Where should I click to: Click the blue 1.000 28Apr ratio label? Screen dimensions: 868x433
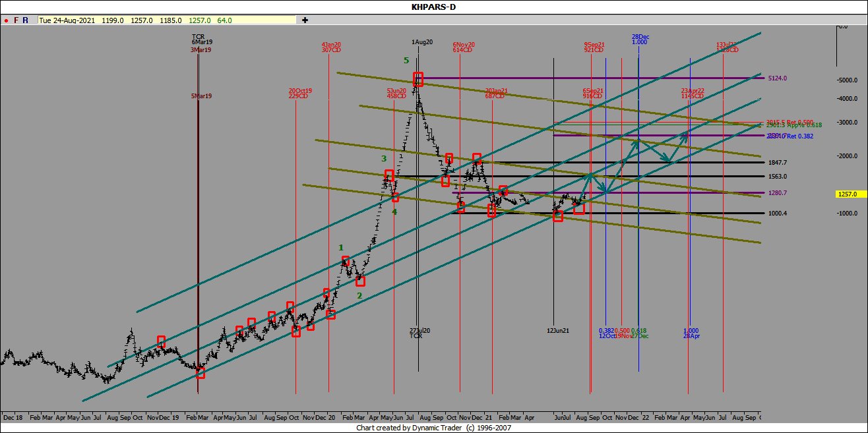click(x=691, y=333)
